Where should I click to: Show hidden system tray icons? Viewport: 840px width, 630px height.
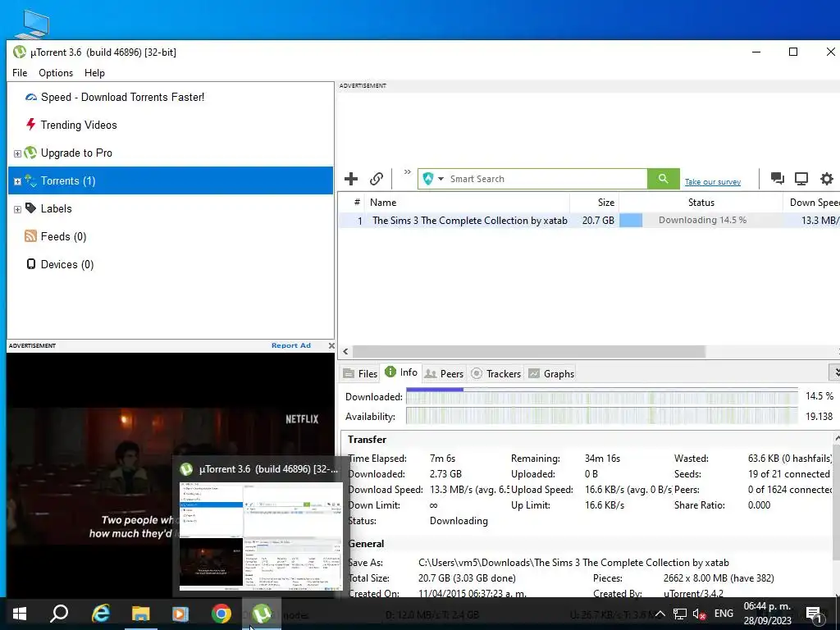(x=660, y=614)
